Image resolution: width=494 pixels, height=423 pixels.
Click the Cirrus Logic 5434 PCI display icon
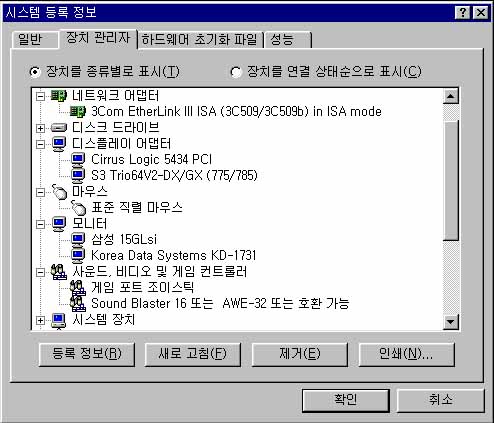pos(78,160)
